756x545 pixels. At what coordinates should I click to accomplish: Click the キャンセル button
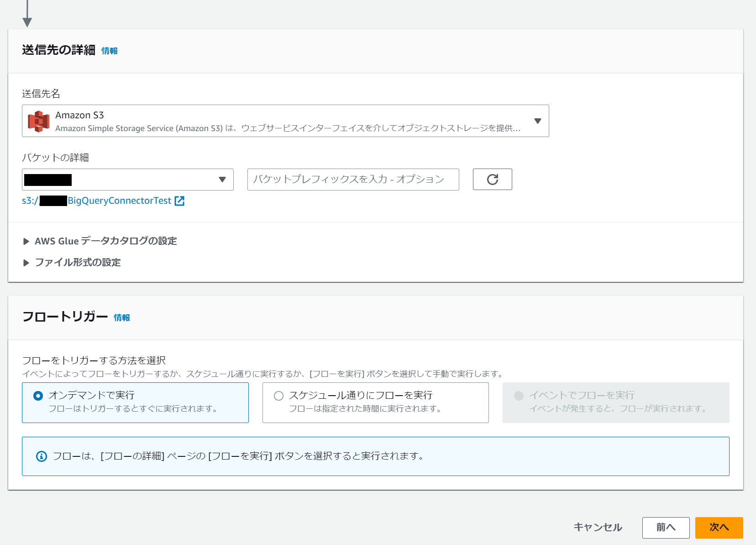598,528
